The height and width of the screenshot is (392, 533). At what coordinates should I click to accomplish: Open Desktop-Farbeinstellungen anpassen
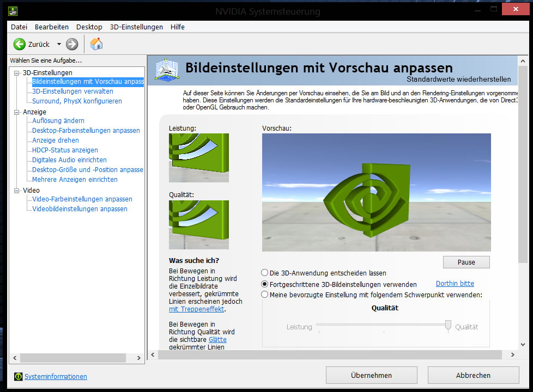[x=86, y=131]
